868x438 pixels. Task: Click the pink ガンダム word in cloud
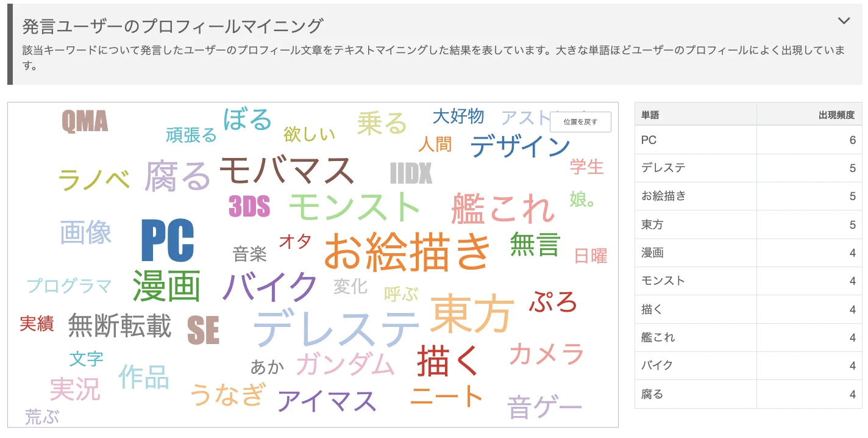coord(345,365)
